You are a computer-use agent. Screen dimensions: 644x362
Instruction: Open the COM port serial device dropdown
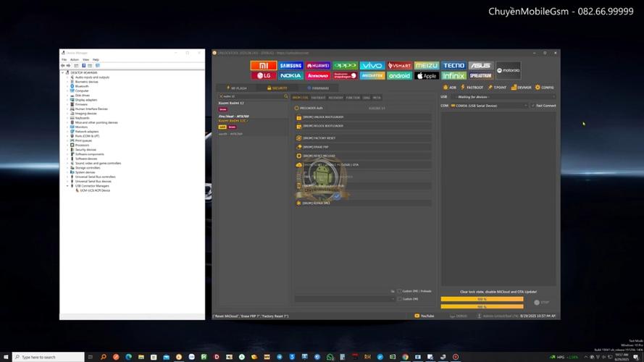tap(489, 106)
